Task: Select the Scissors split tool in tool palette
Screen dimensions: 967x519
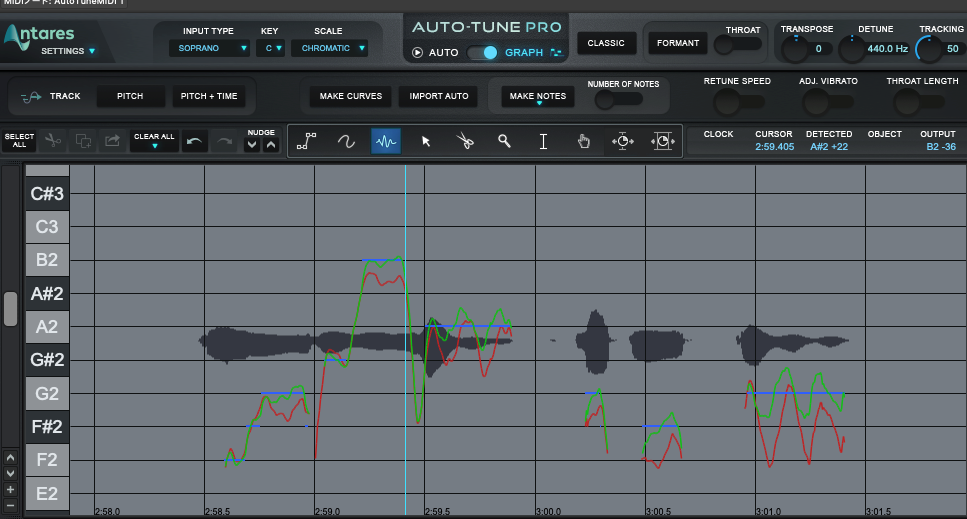Action: (465, 141)
